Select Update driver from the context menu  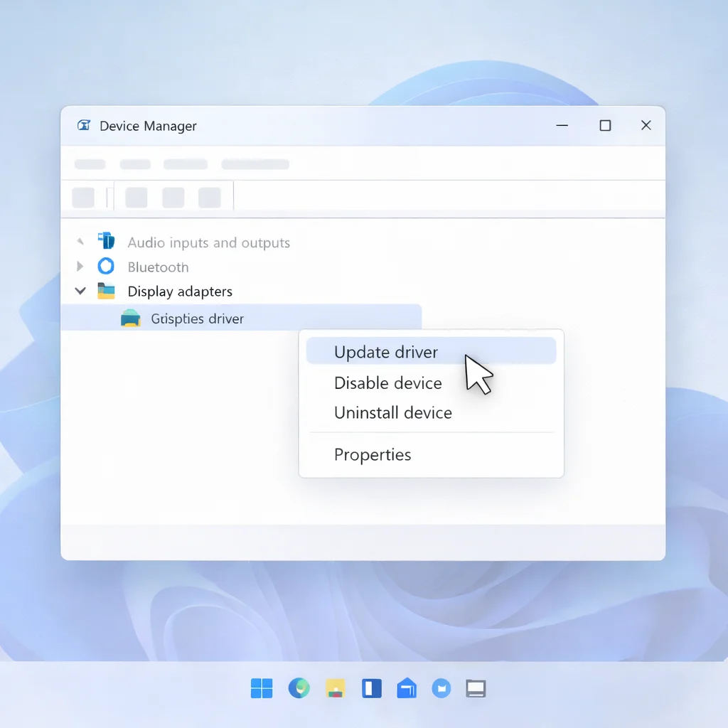(x=385, y=352)
